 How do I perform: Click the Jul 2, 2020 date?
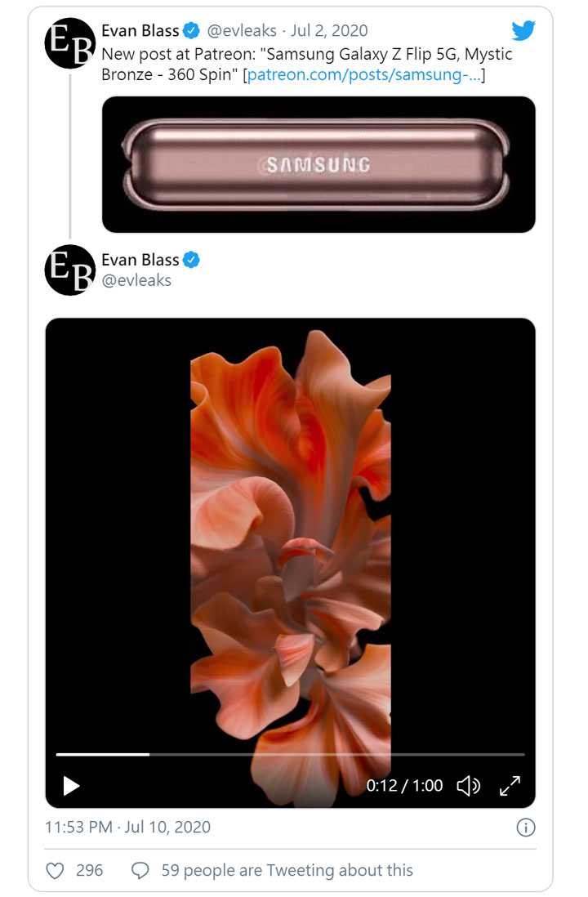pyautogui.click(x=329, y=30)
